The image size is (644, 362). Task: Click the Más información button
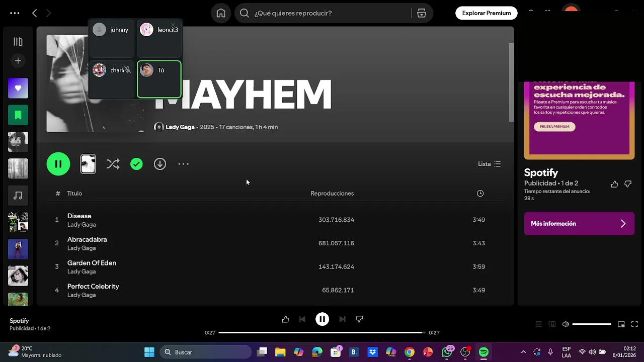pyautogui.click(x=579, y=224)
